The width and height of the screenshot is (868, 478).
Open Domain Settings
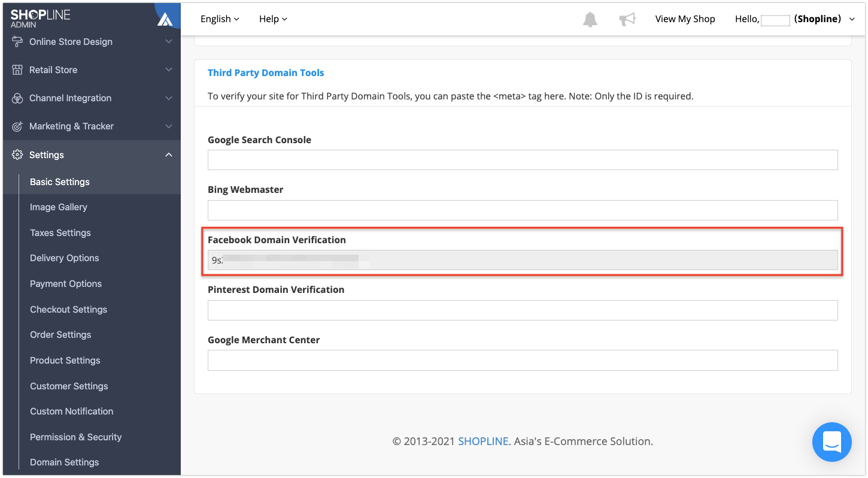65,462
